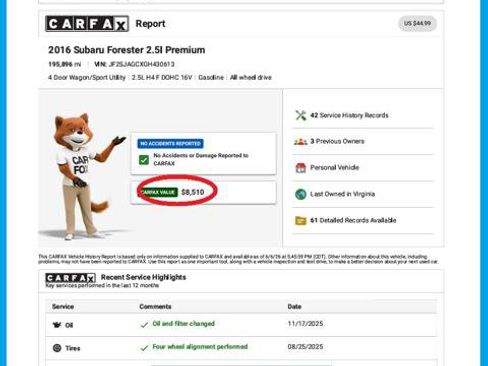488x366 pixels.
Task: Click the 2016 Subaru Forester 2.5i Premium title
Action: (127, 50)
